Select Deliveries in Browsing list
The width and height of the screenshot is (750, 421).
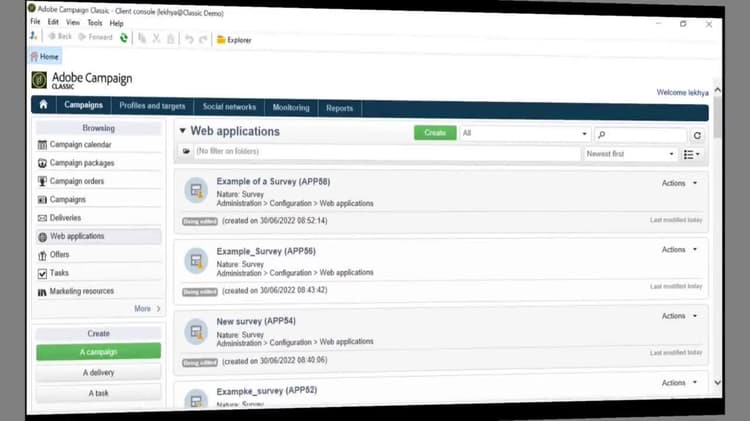click(99, 218)
